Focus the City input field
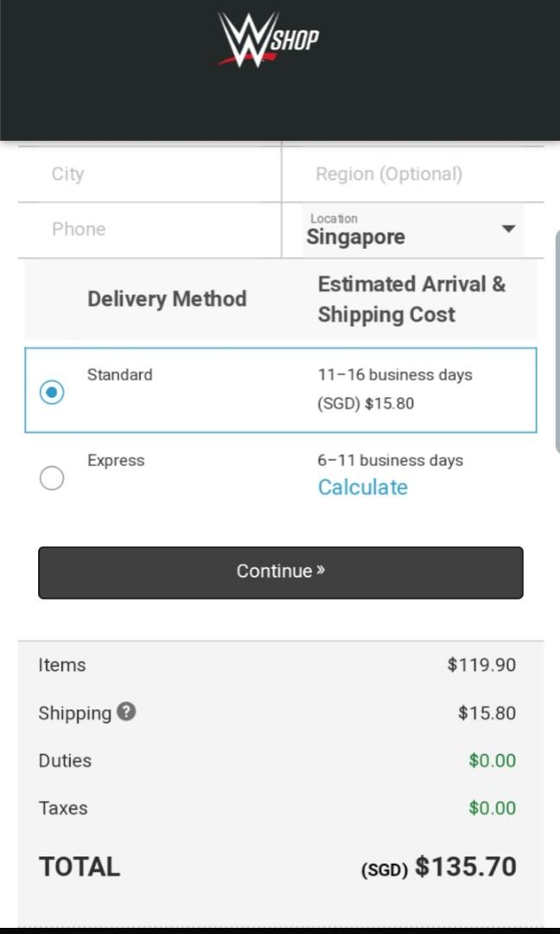The width and height of the screenshot is (560, 934). (x=150, y=174)
